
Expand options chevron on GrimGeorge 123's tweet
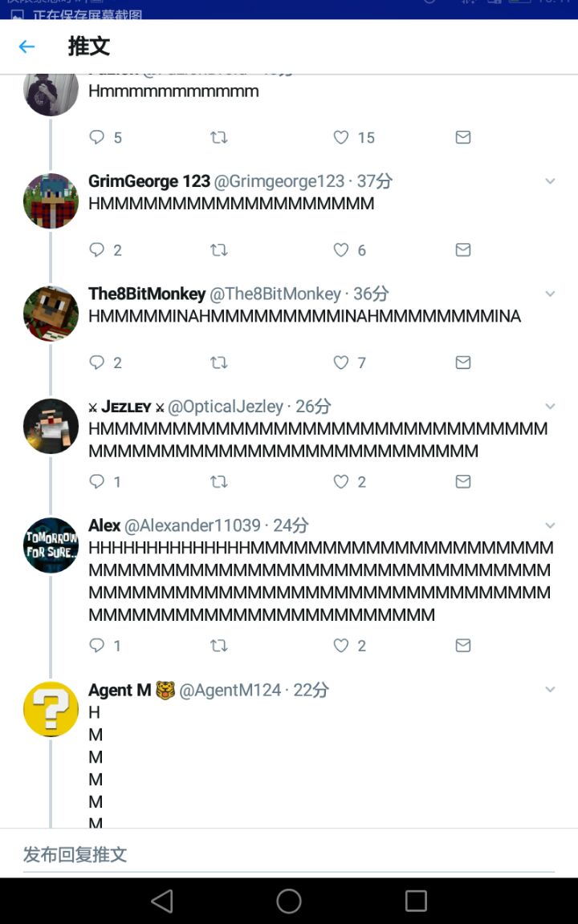(x=550, y=181)
